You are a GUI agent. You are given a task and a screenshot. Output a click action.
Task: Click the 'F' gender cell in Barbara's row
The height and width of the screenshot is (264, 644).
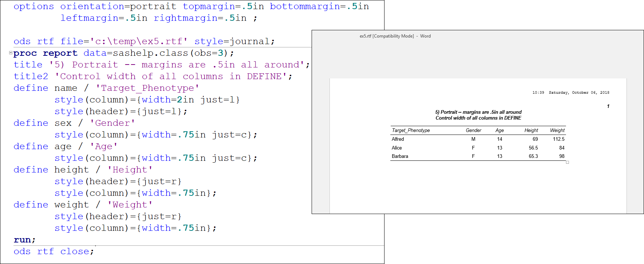click(x=473, y=156)
